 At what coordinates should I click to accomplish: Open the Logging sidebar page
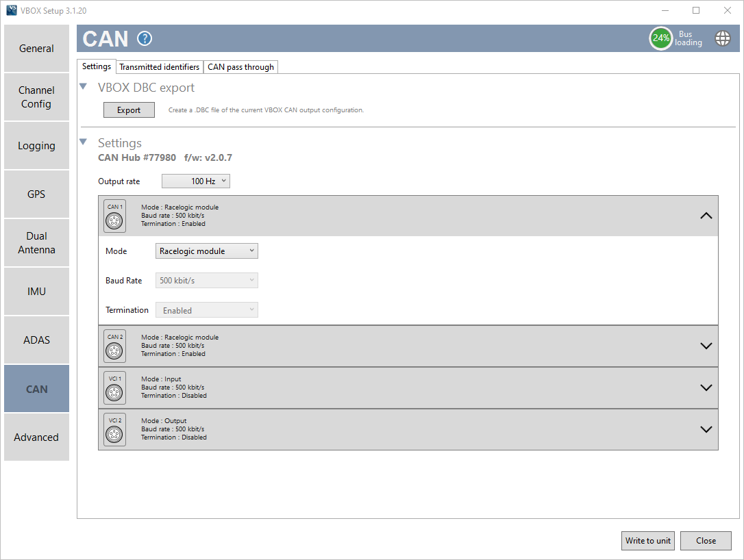click(36, 146)
